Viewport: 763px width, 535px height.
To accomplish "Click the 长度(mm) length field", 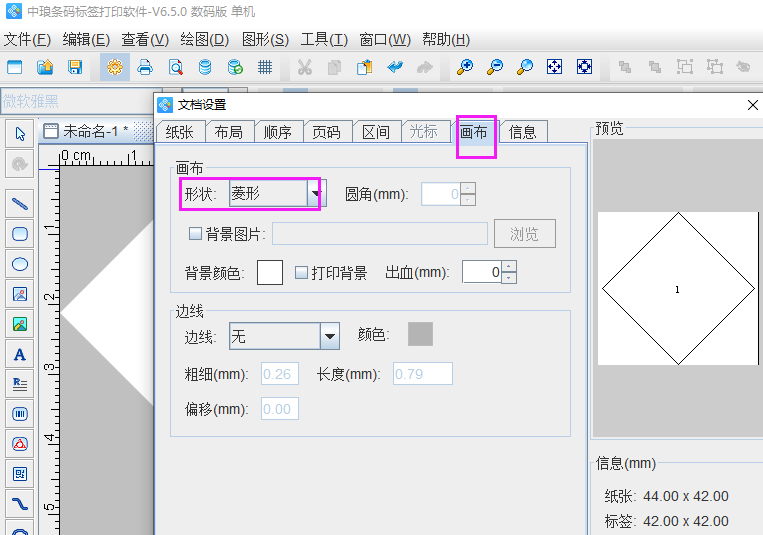I will click(423, 373).
